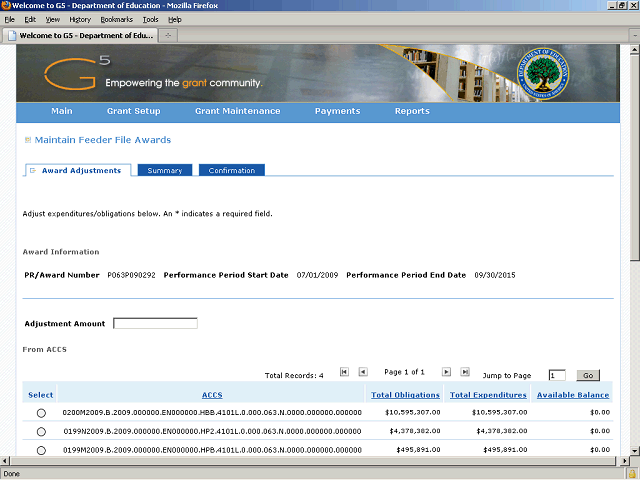640x480 pixels.
Task: Click the start date 07/01/2009
Action: tap(318, 275)
